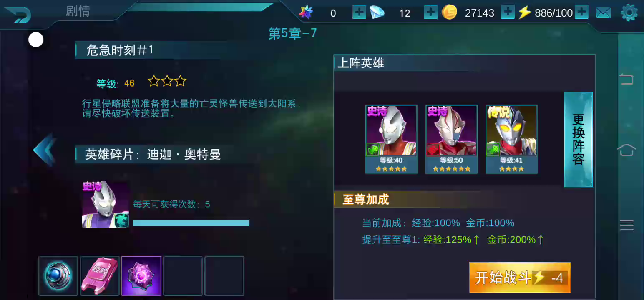The height and width of the screenshot is (300, 644).
Task: Click the daily obtain count progress bar
Action: 191,223
